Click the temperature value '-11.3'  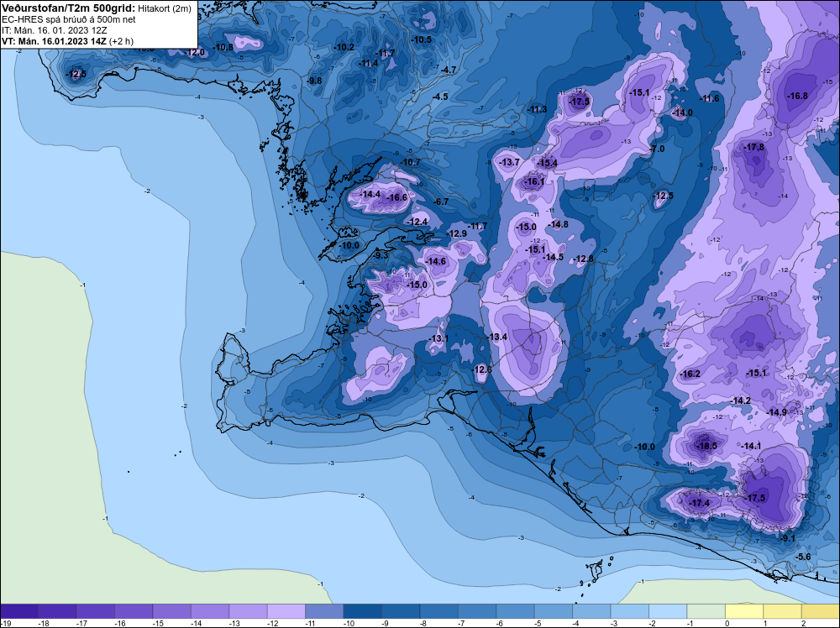(x=536, y=109)
